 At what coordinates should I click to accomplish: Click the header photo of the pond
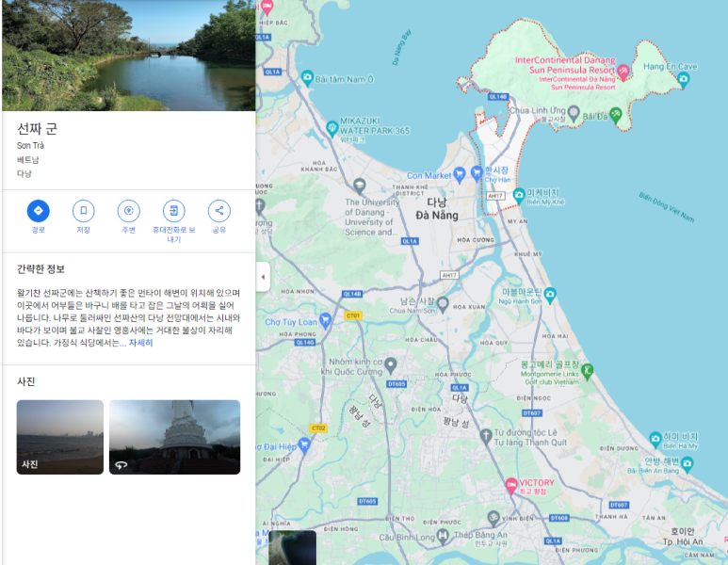click(x=129, y=56)
